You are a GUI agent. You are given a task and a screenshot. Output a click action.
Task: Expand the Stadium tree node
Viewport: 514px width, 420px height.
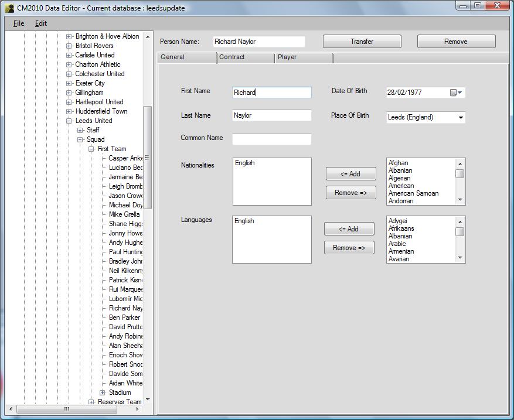point(103,392)
